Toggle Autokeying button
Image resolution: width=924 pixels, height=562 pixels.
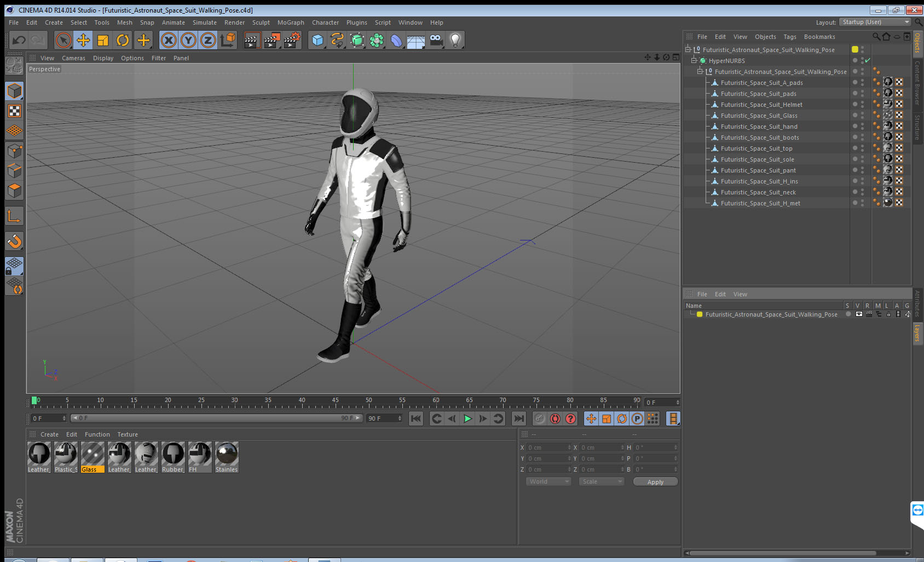[x=555, y=418]
